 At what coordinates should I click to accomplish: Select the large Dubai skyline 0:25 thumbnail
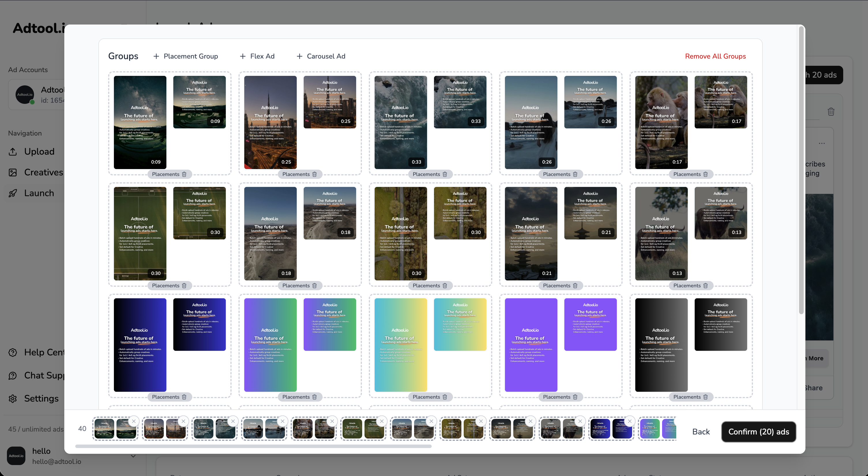pyautogui.click(x=270, y=122)
